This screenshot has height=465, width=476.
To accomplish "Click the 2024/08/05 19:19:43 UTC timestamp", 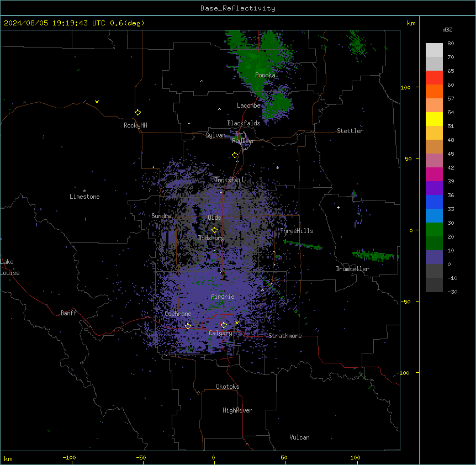I will [x=55, y=23].
